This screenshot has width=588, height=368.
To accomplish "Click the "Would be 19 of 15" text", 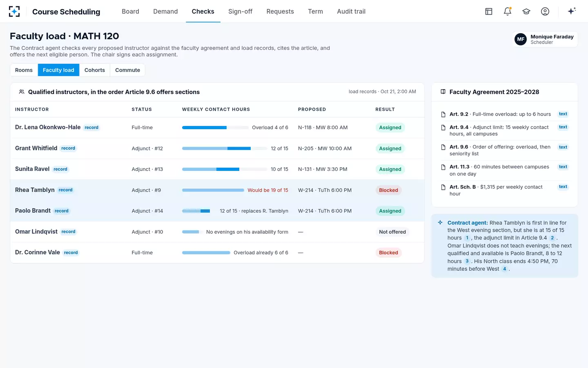I will (268, 190).
